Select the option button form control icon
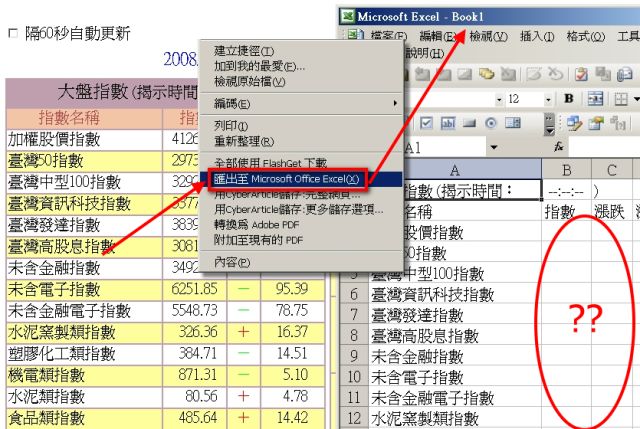The width and height of the screenshot is (640, 429). [x=491, y=123]
